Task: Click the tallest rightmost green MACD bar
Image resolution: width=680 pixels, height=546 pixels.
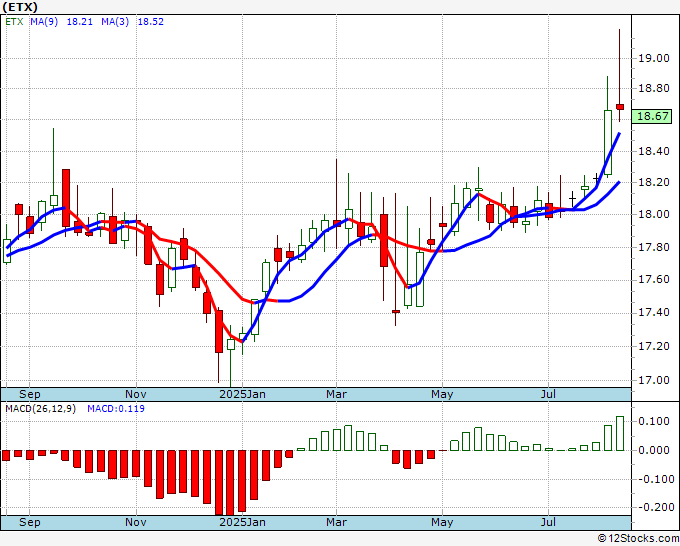Action: pos(620,434)
